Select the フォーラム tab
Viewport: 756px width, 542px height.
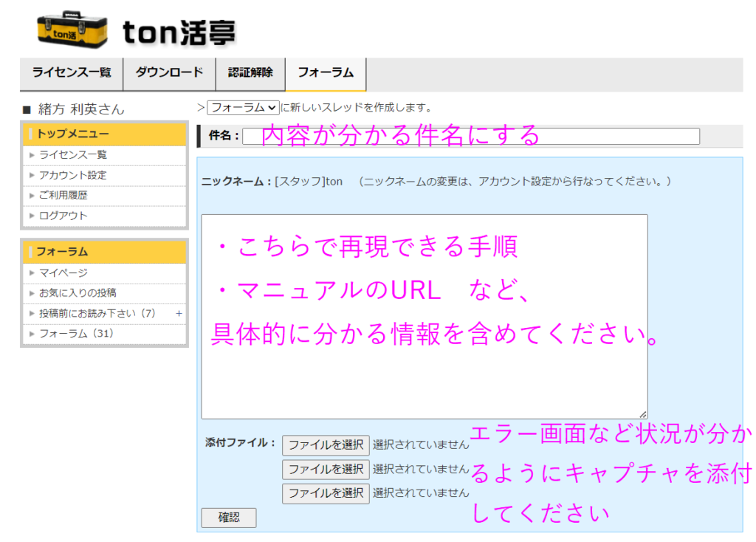tap(325, 72)
